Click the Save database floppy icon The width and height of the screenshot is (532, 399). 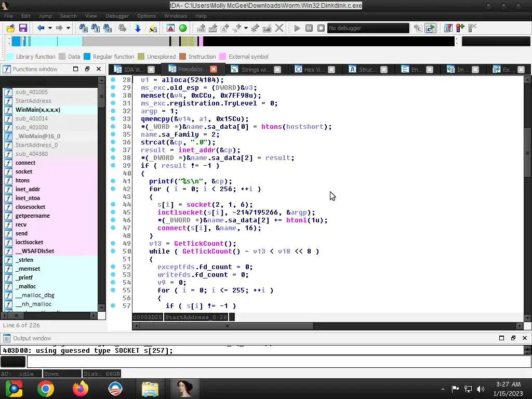click(23, 28)
